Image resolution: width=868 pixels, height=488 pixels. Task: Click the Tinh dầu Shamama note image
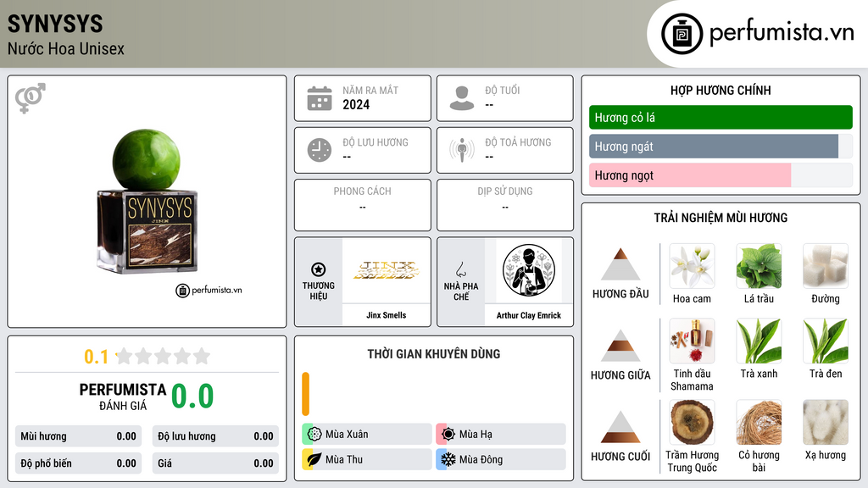pyautogui.click(x=692, y=341)
